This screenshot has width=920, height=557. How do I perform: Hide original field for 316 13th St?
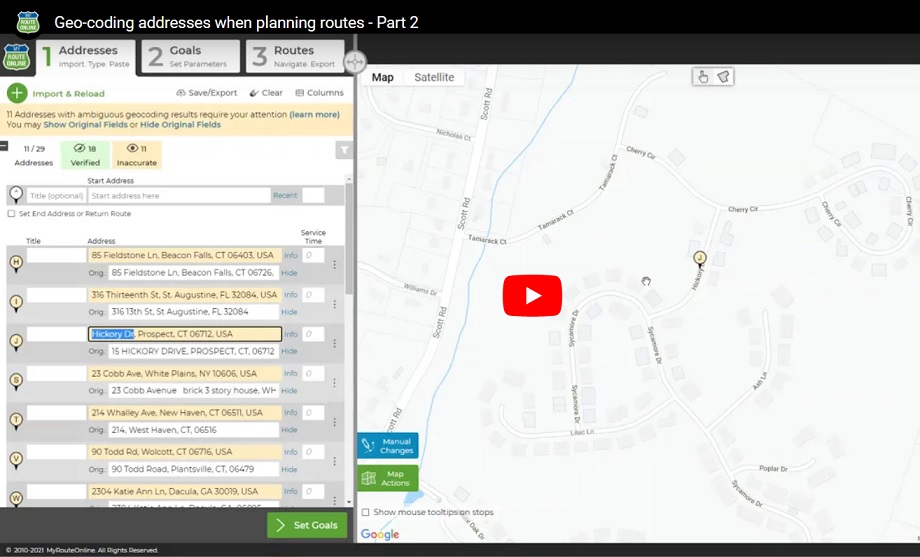(x=289, y=312)
